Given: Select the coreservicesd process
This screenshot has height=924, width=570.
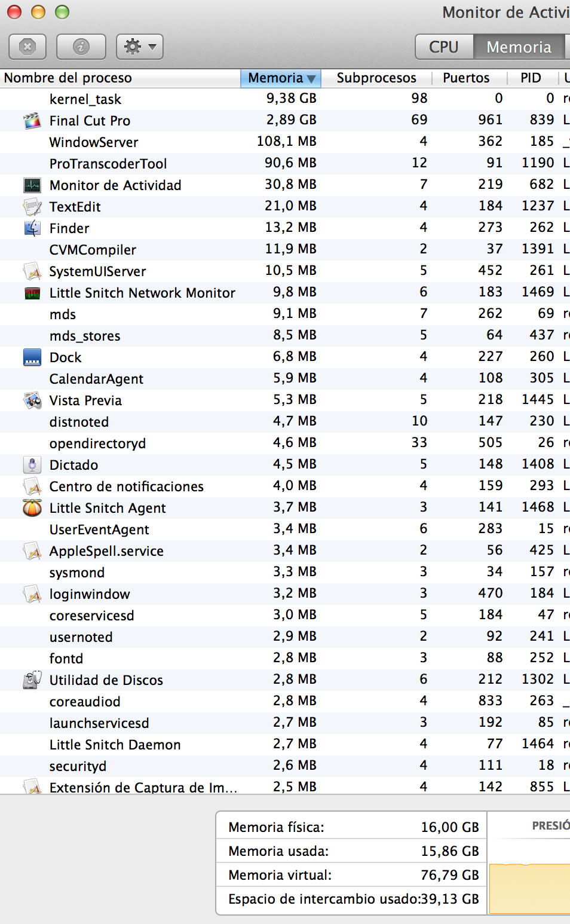Looking at the screenshot, I should [285, 616].
